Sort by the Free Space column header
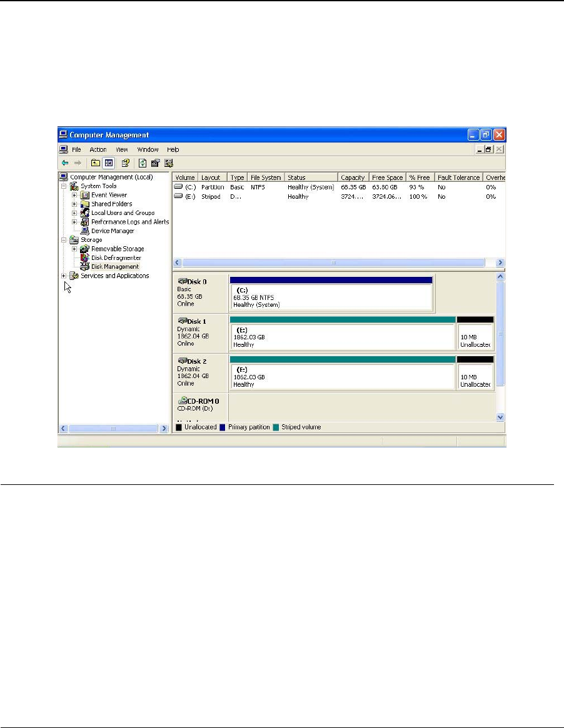The image size is (564, 728). [x=388, y=177]
